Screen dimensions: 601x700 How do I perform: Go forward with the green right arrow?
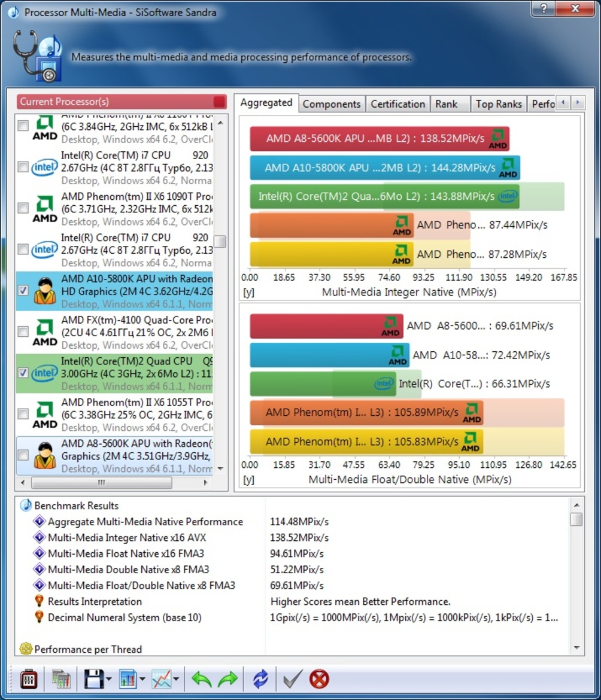pyautogui.click(x=227, y=680)
